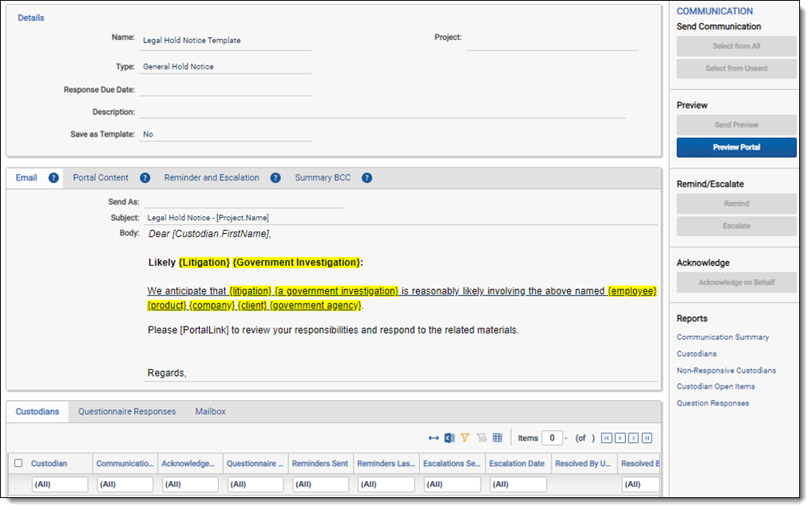Open Communication Summary report link
This screenshot has width=812, height=510.
coord(723,337)
